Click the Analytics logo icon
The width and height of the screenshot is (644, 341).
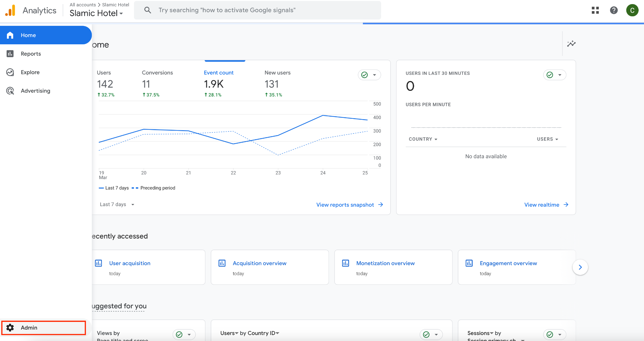(x=10, y=10)
